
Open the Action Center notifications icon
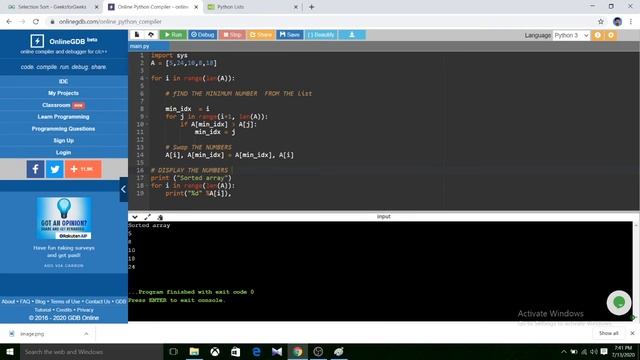coord(604,351)
